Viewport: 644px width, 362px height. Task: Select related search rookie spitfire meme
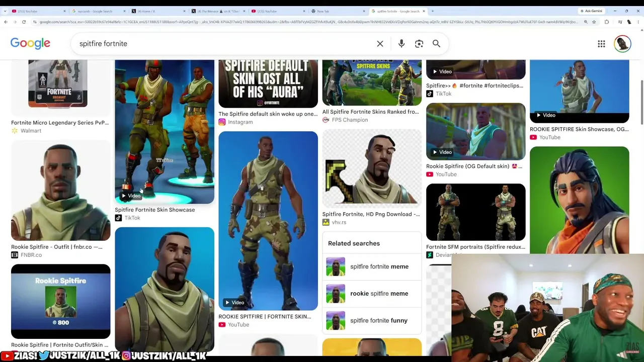372,294
